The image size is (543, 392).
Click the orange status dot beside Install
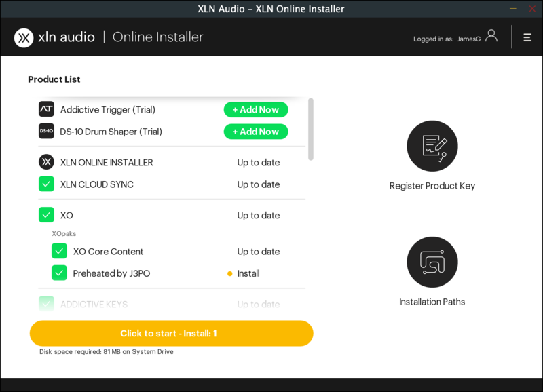tap(229, 274)
